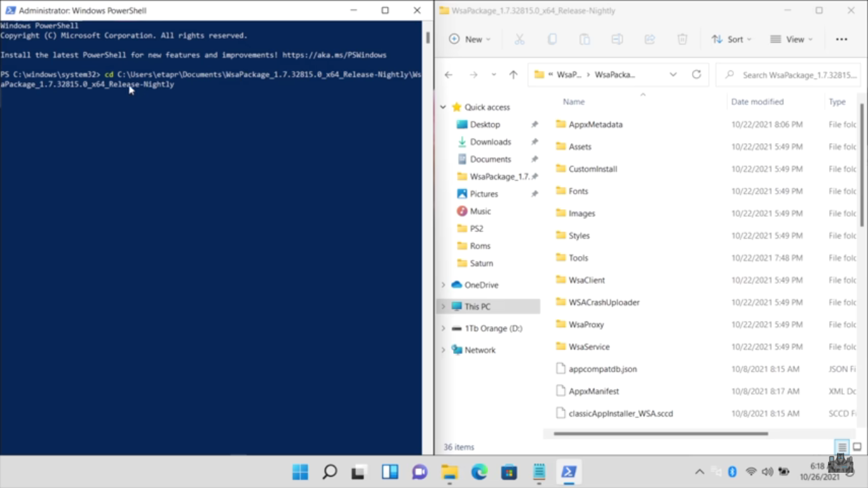Switch to PowerShell via its taskbar icon
Viewport: 868px width, 488px height.
pos(569,472)
